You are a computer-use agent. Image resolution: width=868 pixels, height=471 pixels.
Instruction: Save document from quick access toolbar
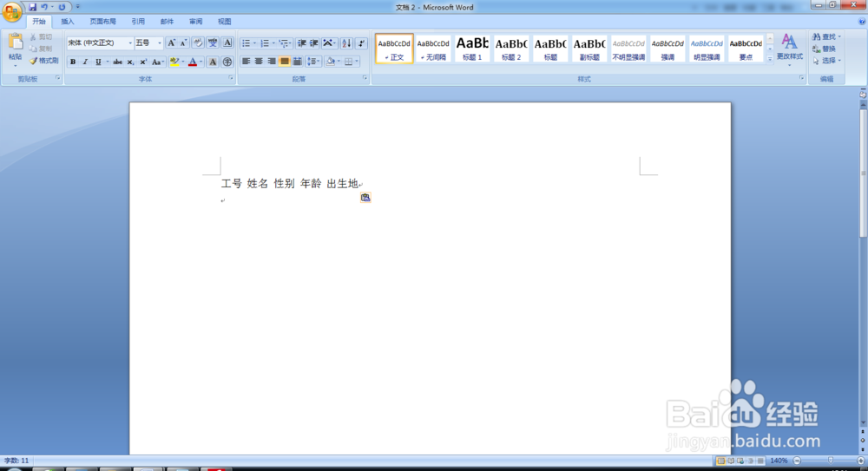(32, 7)
